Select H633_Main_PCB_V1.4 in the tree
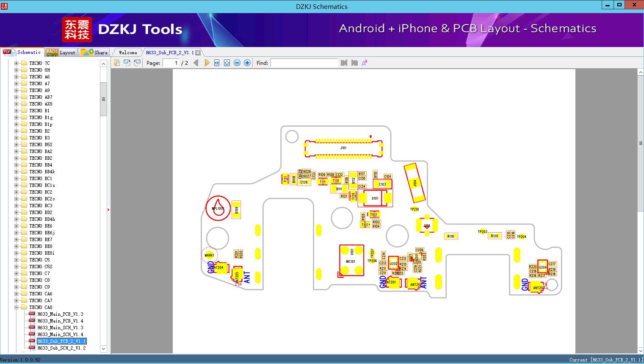The width and height of the screenshot is (644, 364). click(x=60, y=321)
